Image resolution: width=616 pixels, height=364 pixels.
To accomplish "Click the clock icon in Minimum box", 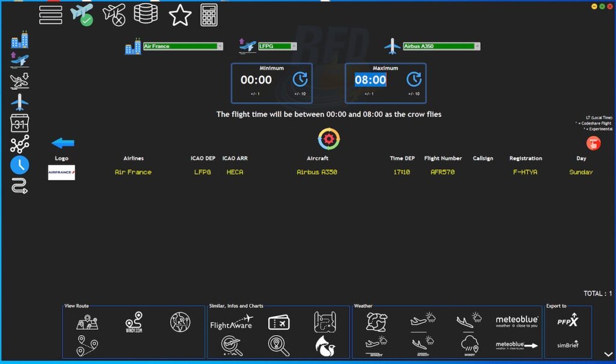I will coord(300,79).
